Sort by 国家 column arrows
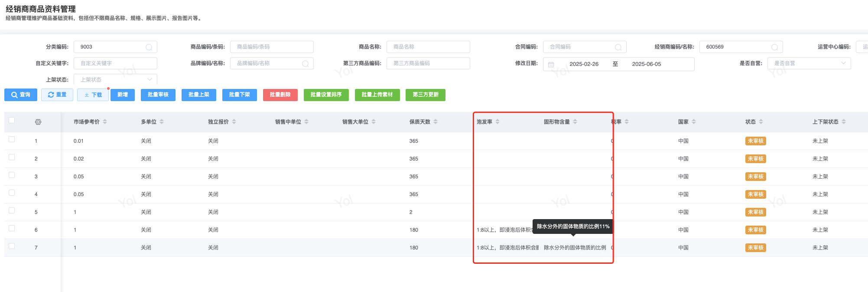The width and height of the screenshot is (868, 292). (x=694, y=122)
